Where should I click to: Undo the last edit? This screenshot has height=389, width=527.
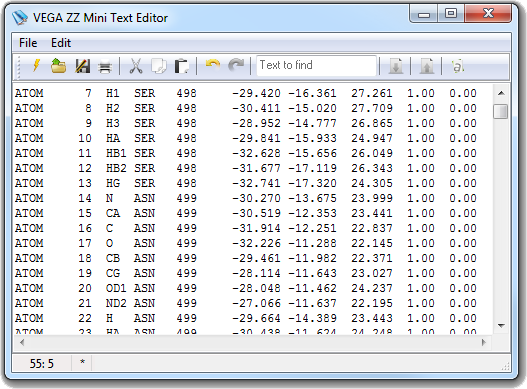pos(213,65)
